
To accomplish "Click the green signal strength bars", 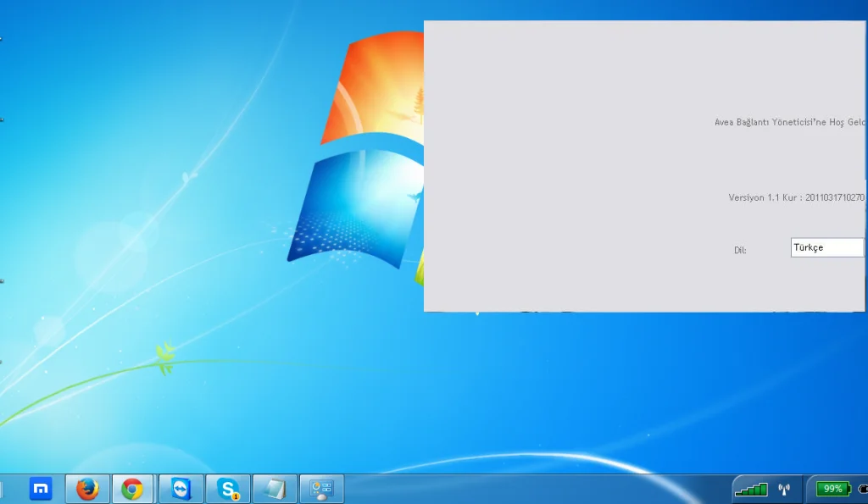I will [x=750, y=489].
